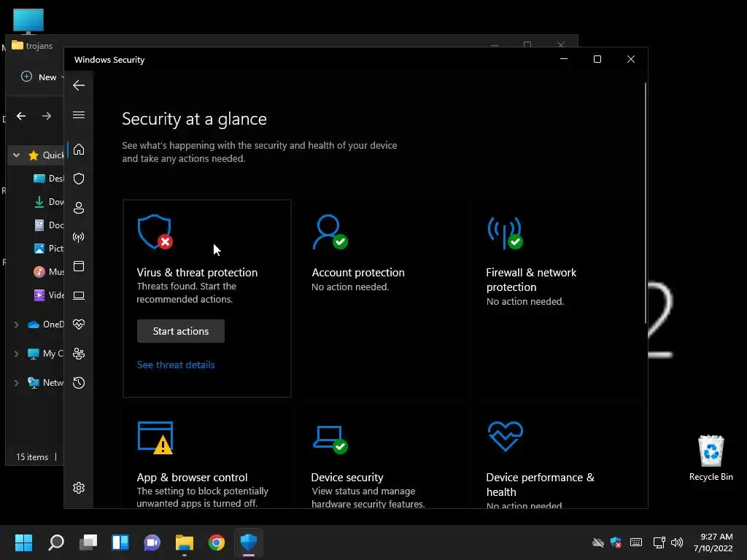This screenshot has height=560, width=747.
Task: Select the trojans folder title tab
Action: (32, 45)
